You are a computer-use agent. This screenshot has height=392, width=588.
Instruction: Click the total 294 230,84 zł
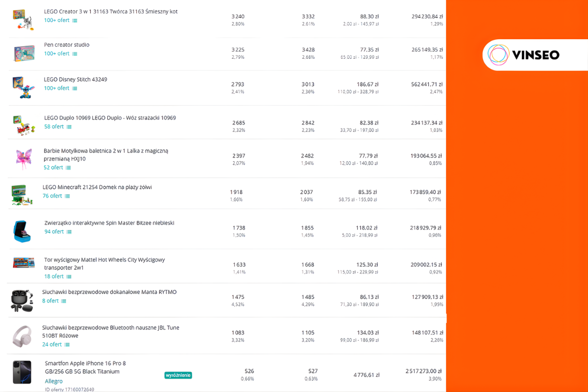(x=427, y=16)
